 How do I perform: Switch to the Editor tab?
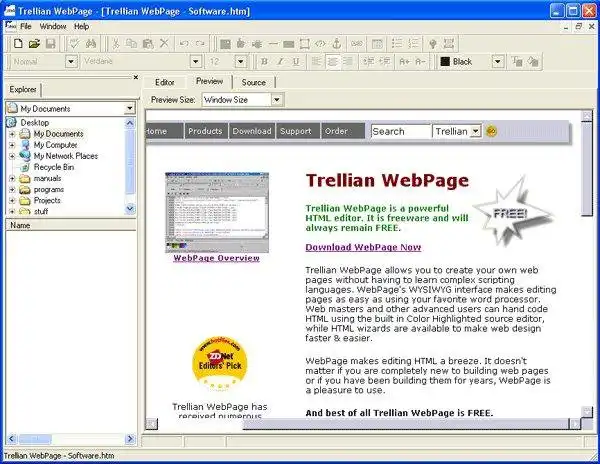[x=165, y=82]
